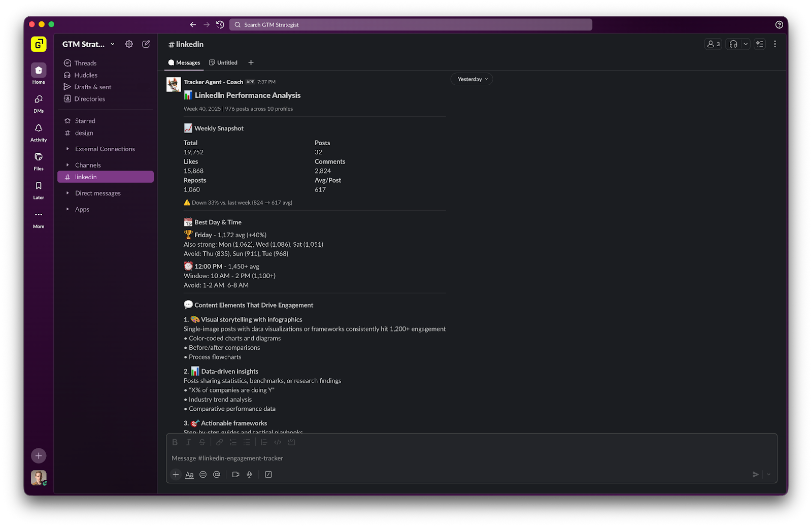Click the 7:37 PM message timestamp

pos(266,82)
